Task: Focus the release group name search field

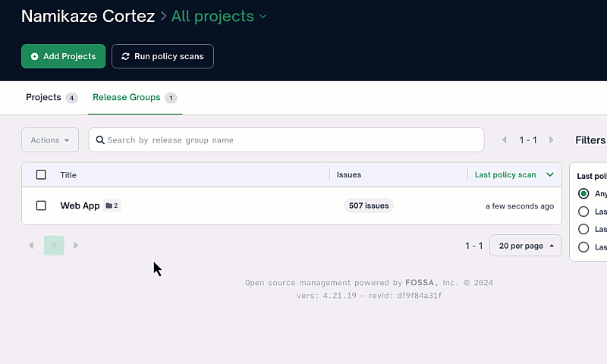Action: pyautogui.click(x=292, y=140)
